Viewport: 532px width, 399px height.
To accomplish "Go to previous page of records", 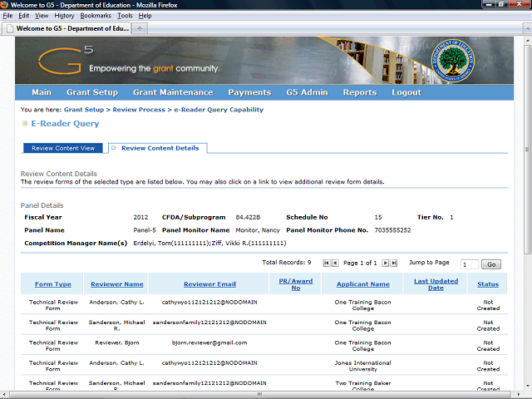I will pos(335,263).
